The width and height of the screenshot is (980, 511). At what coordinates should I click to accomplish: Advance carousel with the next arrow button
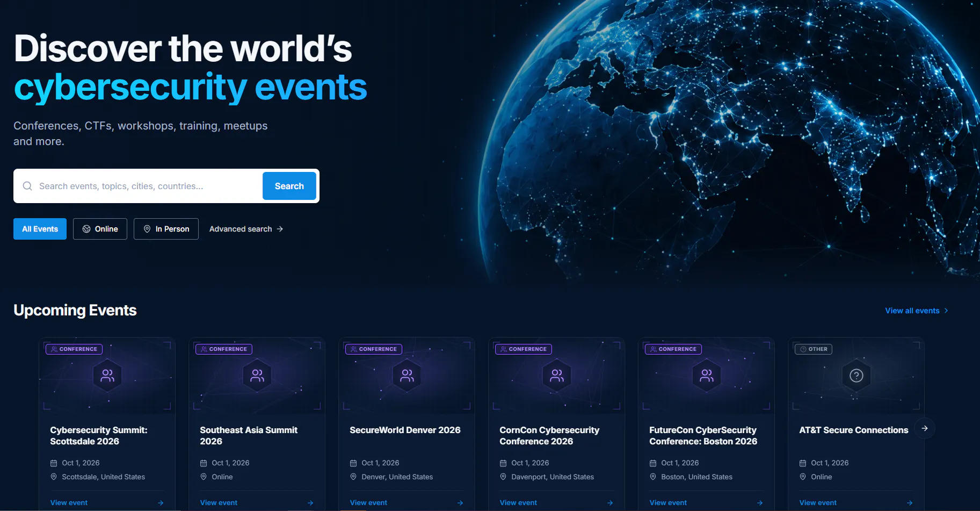coord(925,428)
